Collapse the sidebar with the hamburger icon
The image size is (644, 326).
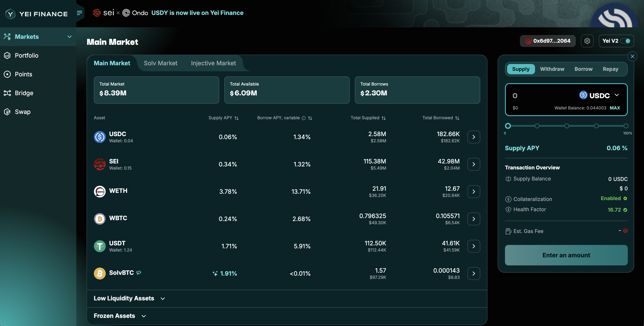pos(80,13)
